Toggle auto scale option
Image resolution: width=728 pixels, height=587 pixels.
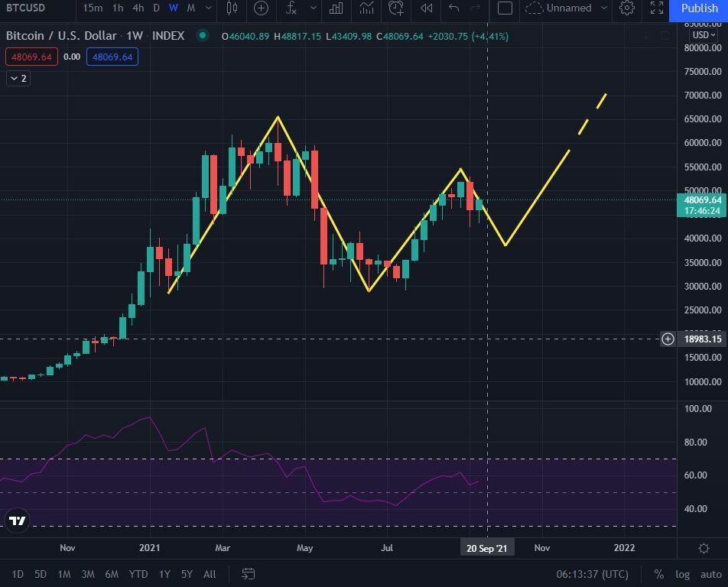[x=710, y=574]
